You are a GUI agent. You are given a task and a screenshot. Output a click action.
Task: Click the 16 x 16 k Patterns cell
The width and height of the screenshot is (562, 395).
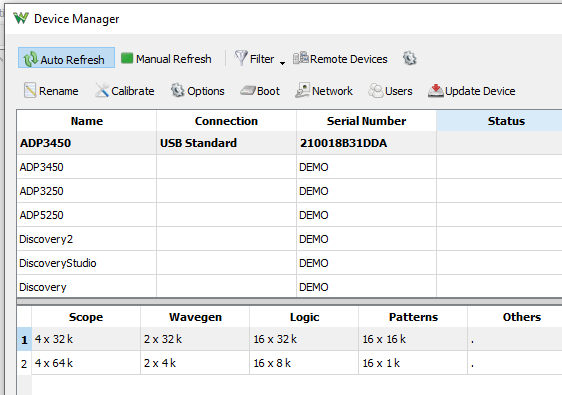(413, 339)
